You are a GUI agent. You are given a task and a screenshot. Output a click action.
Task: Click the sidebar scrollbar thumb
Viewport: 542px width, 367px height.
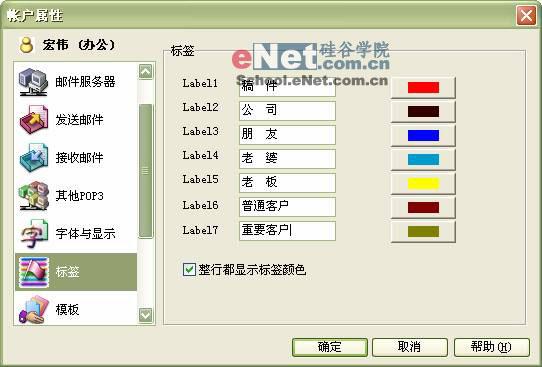point(146,171)
